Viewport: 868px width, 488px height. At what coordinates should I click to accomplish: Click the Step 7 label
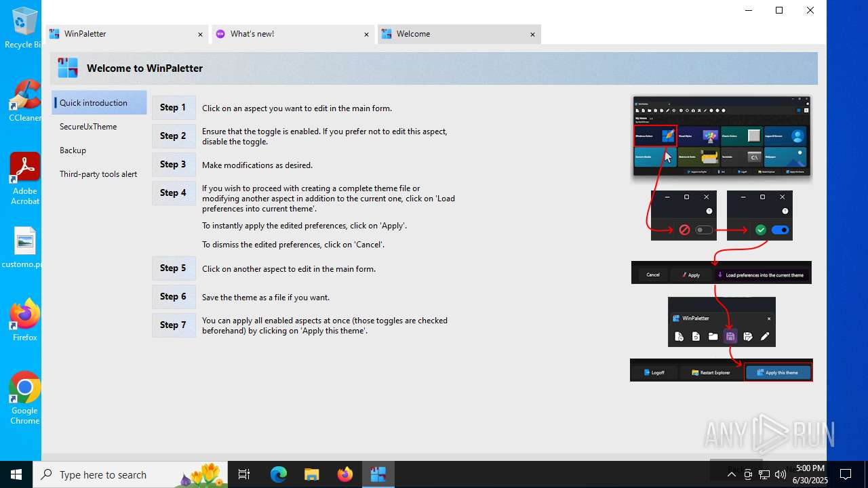[174, 325]
